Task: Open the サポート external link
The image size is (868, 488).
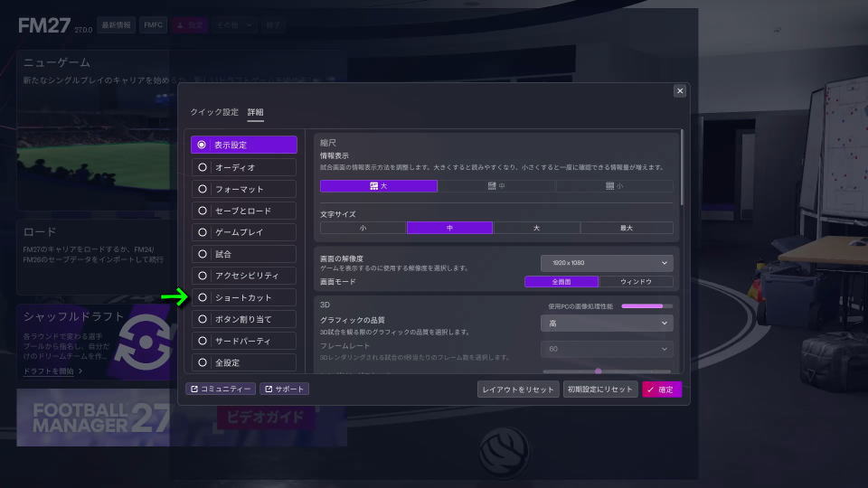Action: (x=284, y=389)
